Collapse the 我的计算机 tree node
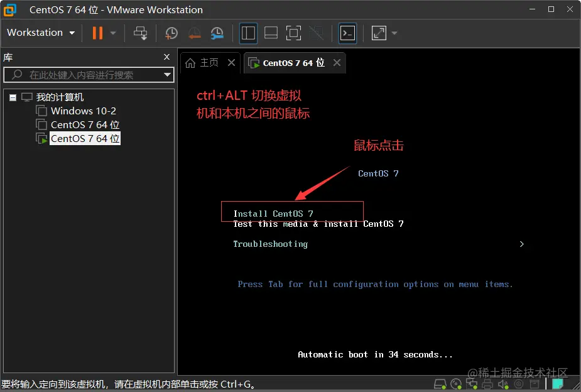The width and height of the screenshot is (581, 392). pos(13,98)
